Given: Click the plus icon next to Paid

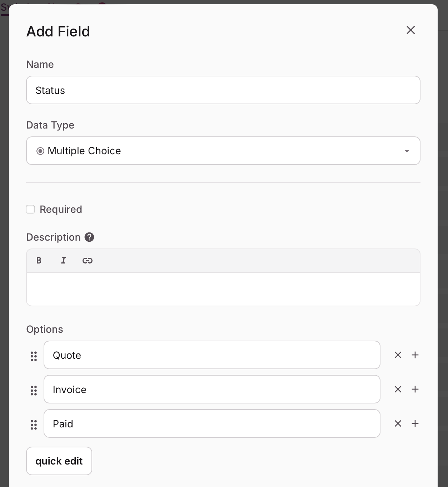Looking at the screenshot, I should point(415,423).
